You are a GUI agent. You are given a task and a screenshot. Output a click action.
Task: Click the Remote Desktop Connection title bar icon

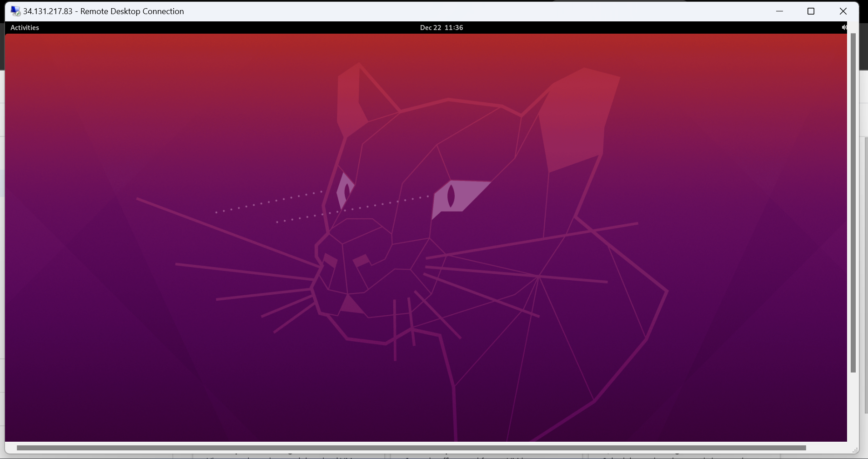tap(15, 11)
